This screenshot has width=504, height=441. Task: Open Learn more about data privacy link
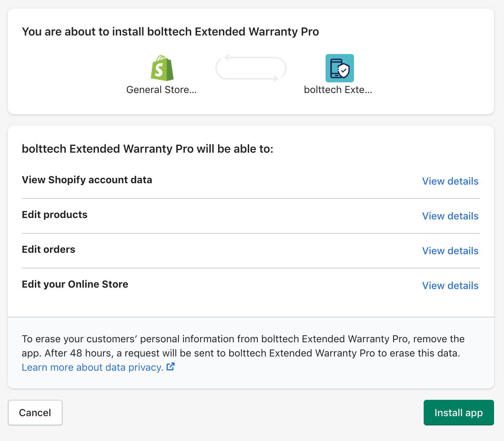(x=92, y=367)
